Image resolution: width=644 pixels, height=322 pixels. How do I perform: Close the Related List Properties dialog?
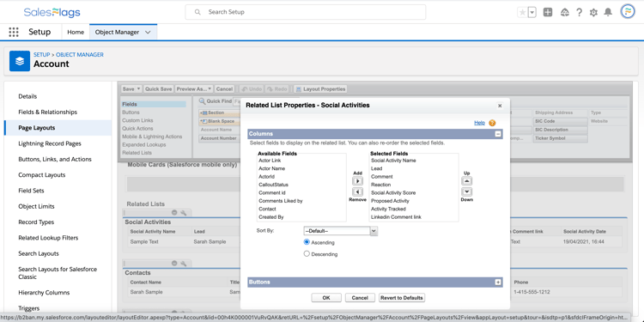(x=500, y=106)
